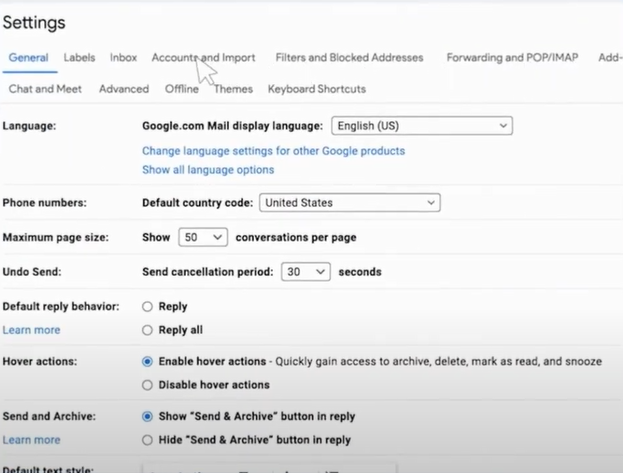The width and height of the screenshot is (623, 473).
Task: Click the "conversations per page" text
Action: click(296, 237)
